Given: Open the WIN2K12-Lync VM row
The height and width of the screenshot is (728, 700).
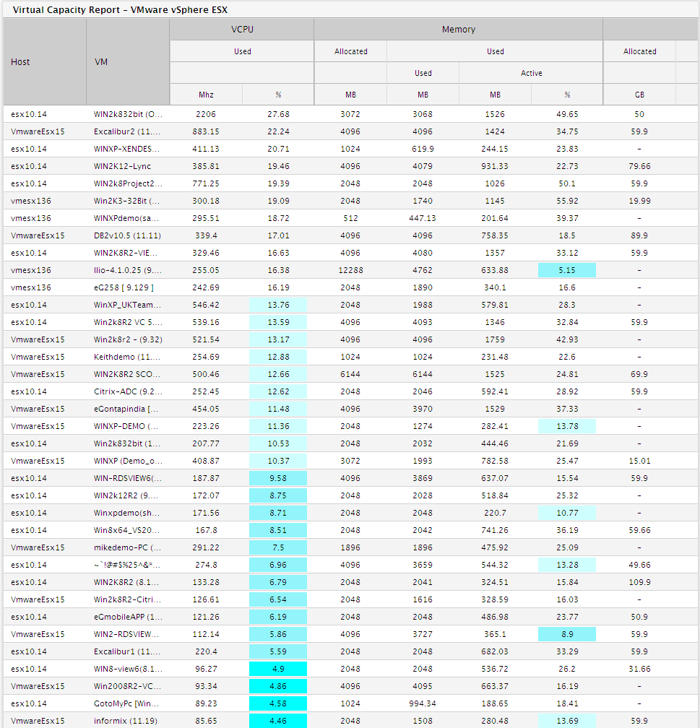Looking at the screenshot, I should pyautogui.click(x=122, y=166).
